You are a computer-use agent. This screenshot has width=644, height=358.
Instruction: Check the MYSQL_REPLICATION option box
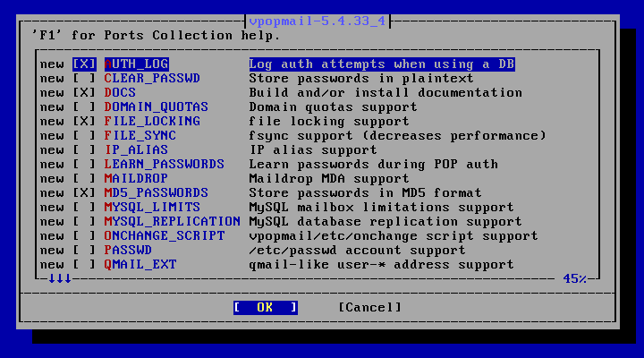click(84, 222)
